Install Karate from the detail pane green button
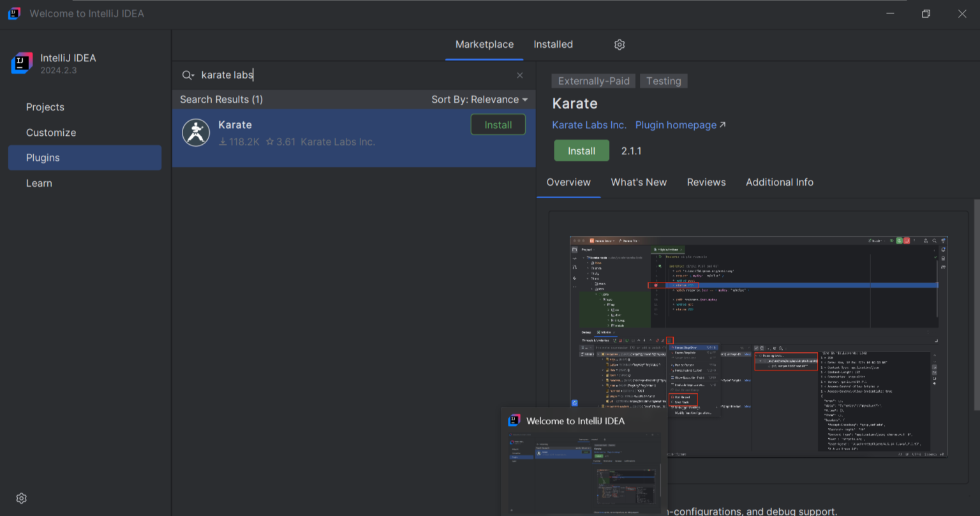The width and height of the screenshot is (980, 516). [x=581, y=151]
